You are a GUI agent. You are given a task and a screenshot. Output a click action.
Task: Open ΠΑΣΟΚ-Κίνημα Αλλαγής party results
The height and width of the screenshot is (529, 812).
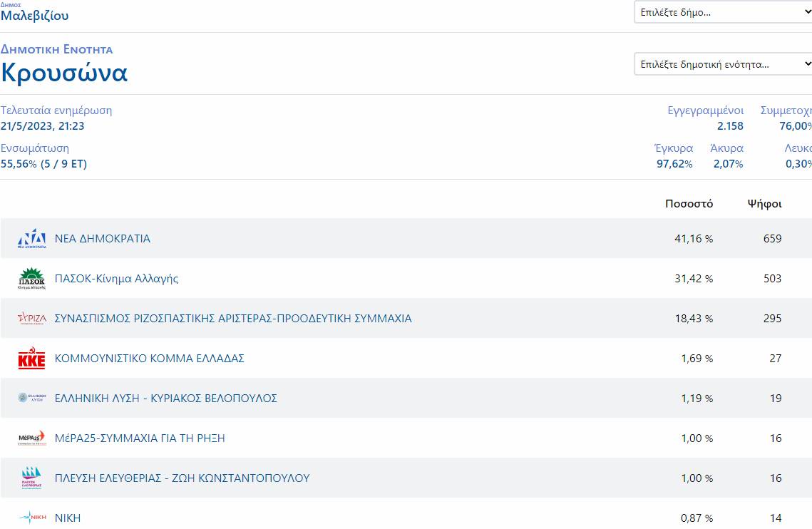pos(116,278)
